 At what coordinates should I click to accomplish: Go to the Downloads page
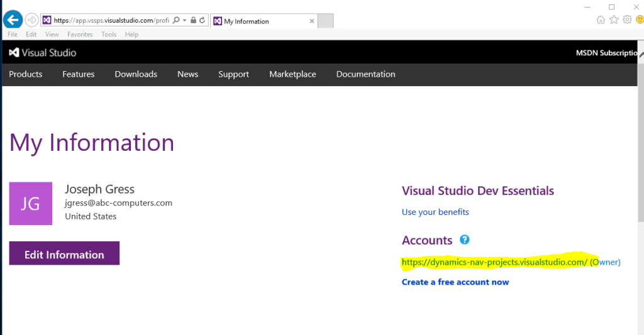click(136, 74)
